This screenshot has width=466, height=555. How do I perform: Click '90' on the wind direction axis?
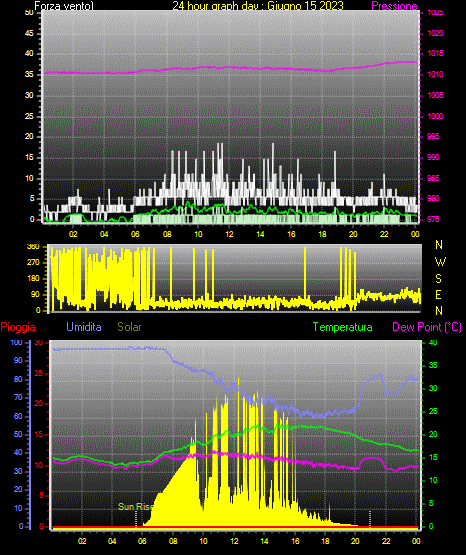click(36, 294)
